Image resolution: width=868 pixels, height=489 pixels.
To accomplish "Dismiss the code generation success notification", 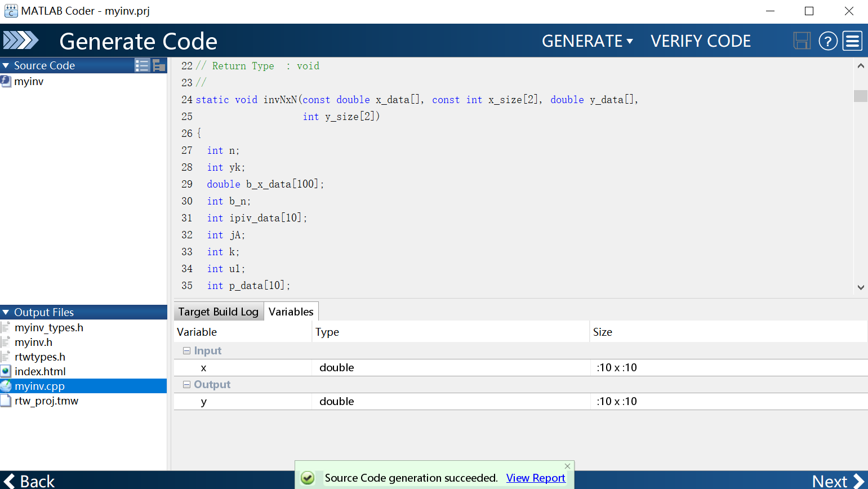I will [567, 466].
